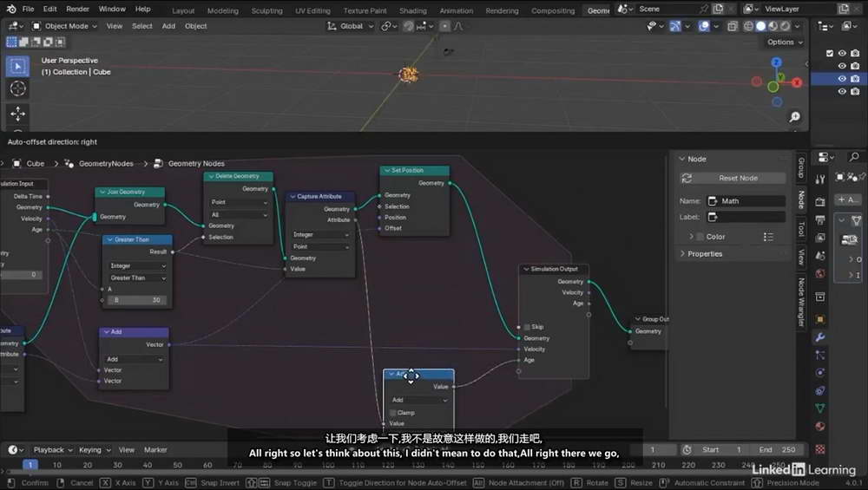Open the File menu
The height and width of the screenshot is (490, 868).
(x=29, y=9)
